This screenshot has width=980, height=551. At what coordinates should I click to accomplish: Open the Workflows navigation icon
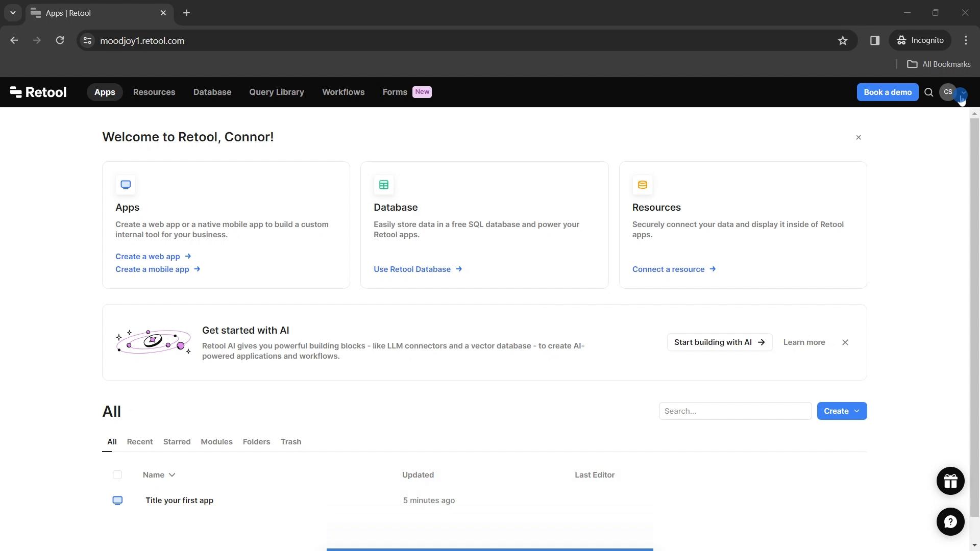344,91
